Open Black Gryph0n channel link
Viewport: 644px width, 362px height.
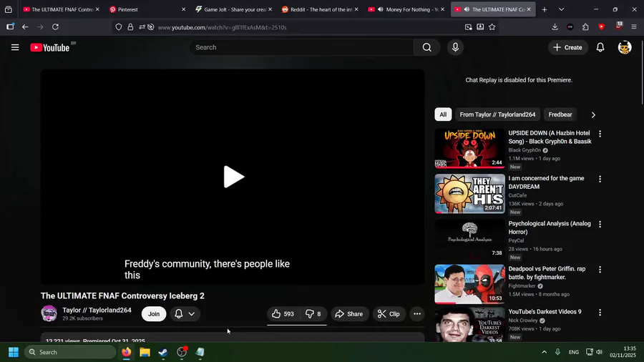(525, 150)
